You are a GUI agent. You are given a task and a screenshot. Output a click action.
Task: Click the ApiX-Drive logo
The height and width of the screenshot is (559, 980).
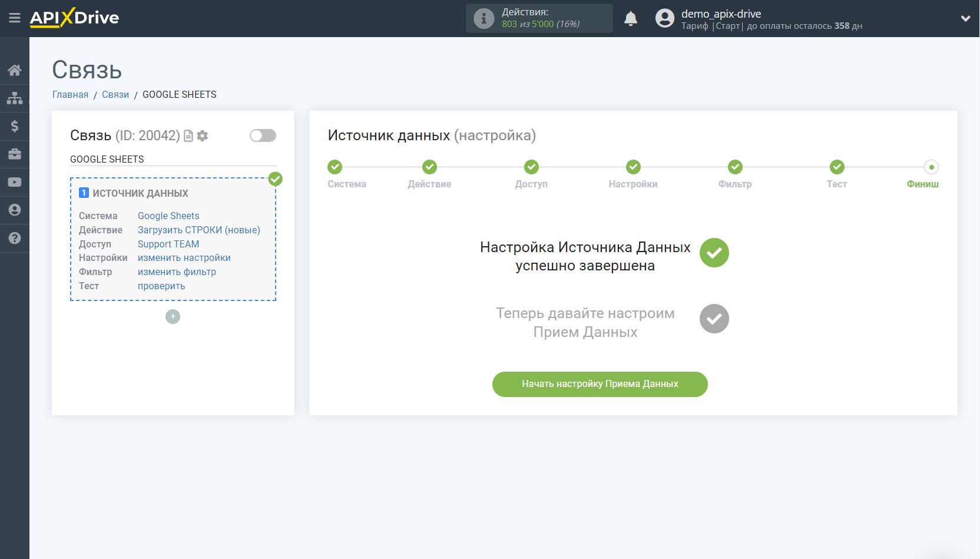pos(74,18)
